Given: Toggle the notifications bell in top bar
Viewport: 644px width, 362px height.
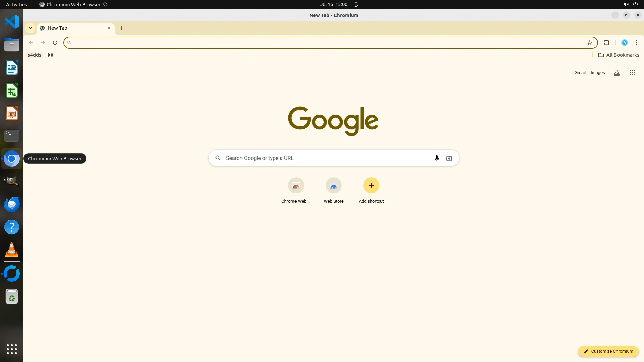Looking at the screenshot, I should click(356, 5).
